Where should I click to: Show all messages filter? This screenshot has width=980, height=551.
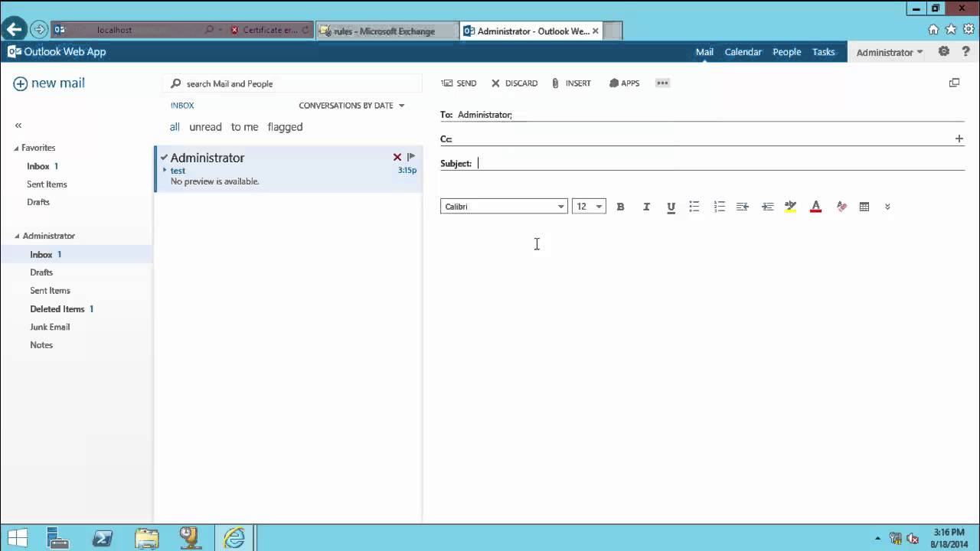[175, 127]
